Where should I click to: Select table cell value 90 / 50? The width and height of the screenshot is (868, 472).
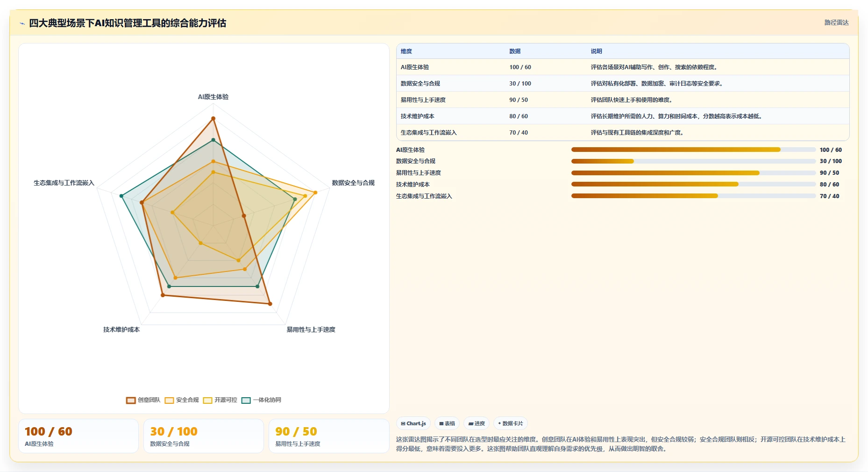(519, 100)
